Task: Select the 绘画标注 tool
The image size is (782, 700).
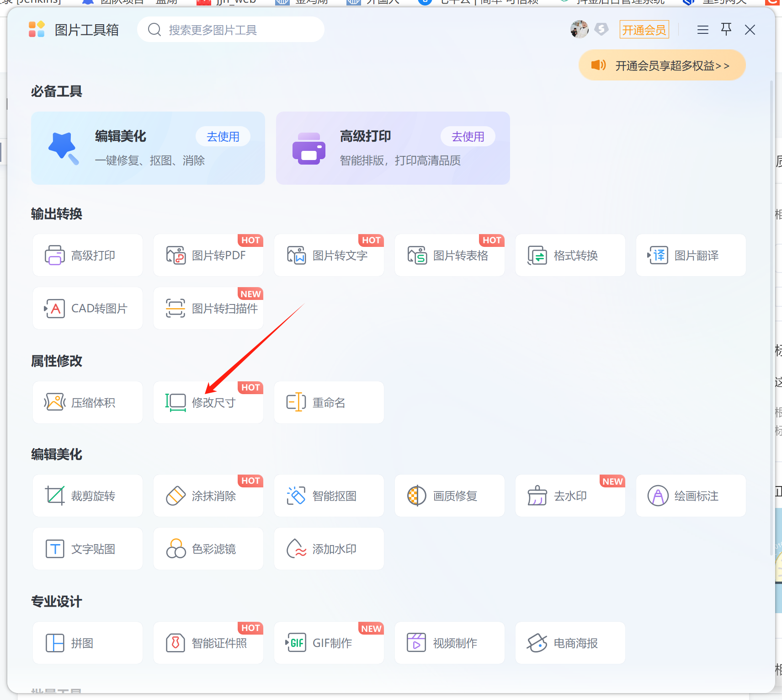Action: tap(691, 496)
